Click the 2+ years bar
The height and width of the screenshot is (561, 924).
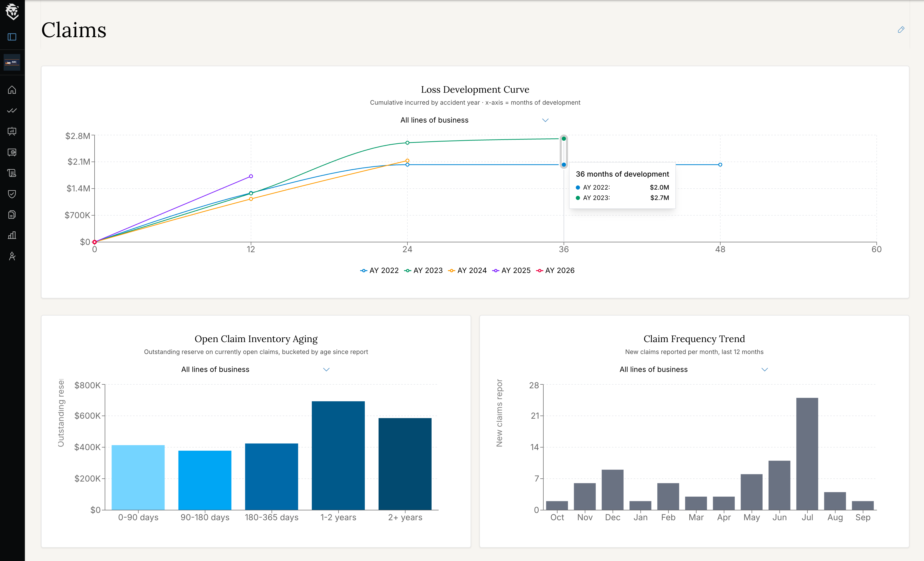(x=405, y=464)
